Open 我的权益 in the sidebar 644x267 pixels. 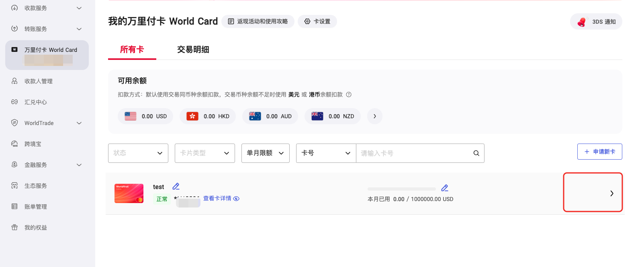36,228
